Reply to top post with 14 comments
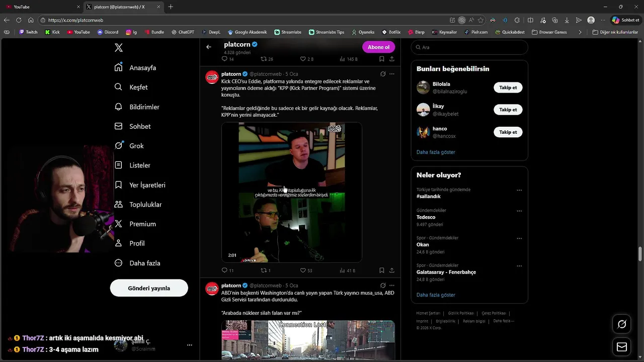 (228, 59)
